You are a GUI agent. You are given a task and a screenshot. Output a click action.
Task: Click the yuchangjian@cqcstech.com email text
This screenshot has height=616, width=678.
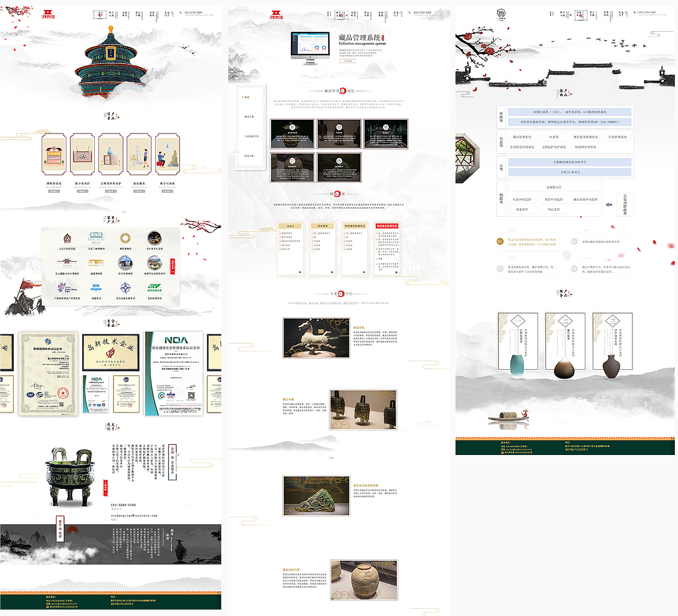(134, 515)
